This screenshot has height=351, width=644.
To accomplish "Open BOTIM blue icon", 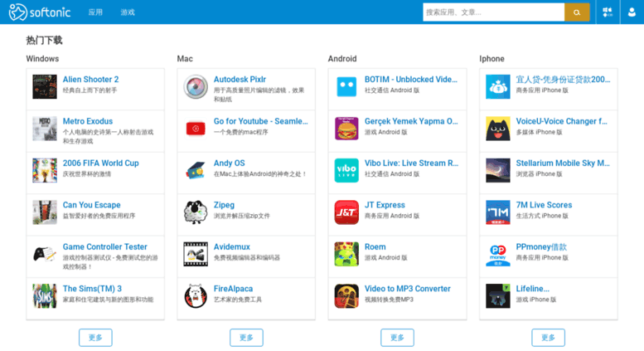I will click(346, 87).
